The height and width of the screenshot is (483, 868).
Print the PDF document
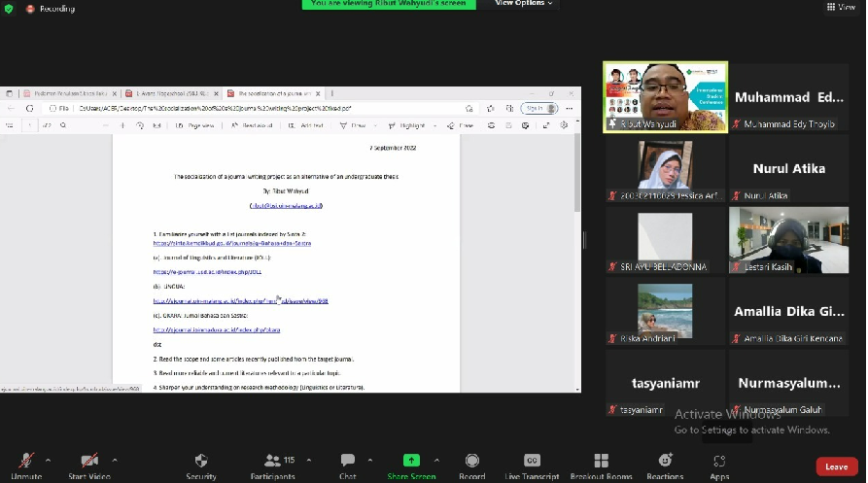click(491, 125)
